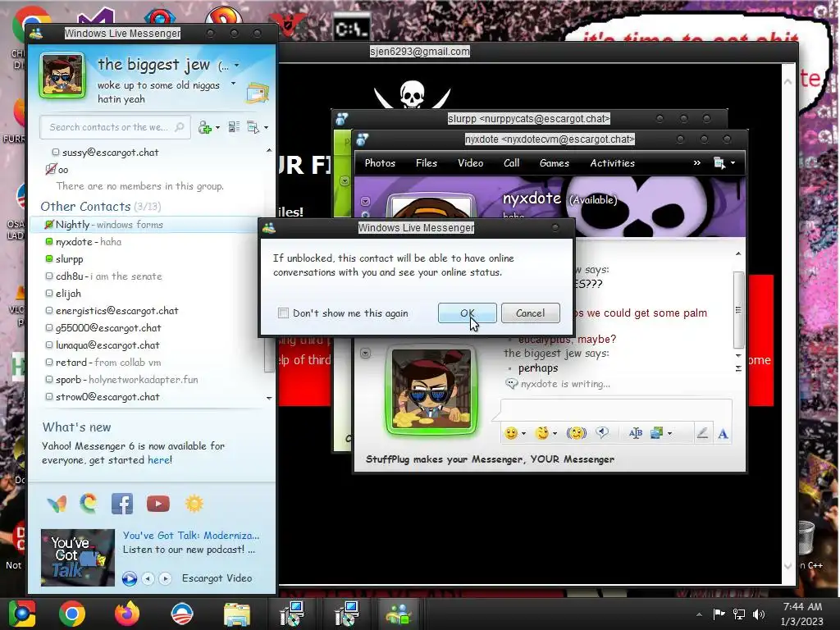The width and height of the screenshot is (840, 630).
Task: Click the colorful swirl icon next to the butterfly
Action: (89, 504)
